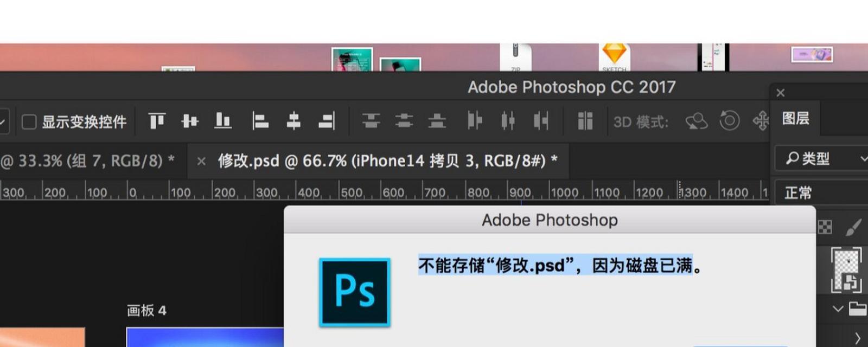Click the 3D 模式 label

click(x=641, y=121)
